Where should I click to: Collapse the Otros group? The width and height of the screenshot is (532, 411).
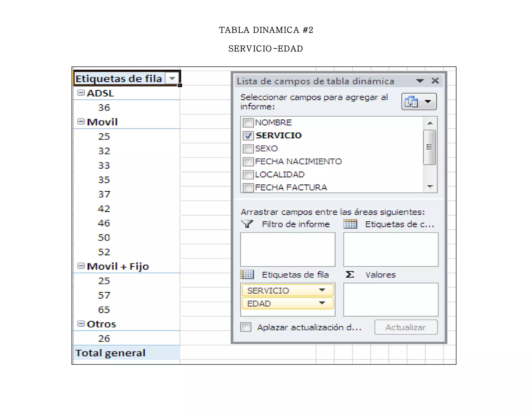pos(81,323)
